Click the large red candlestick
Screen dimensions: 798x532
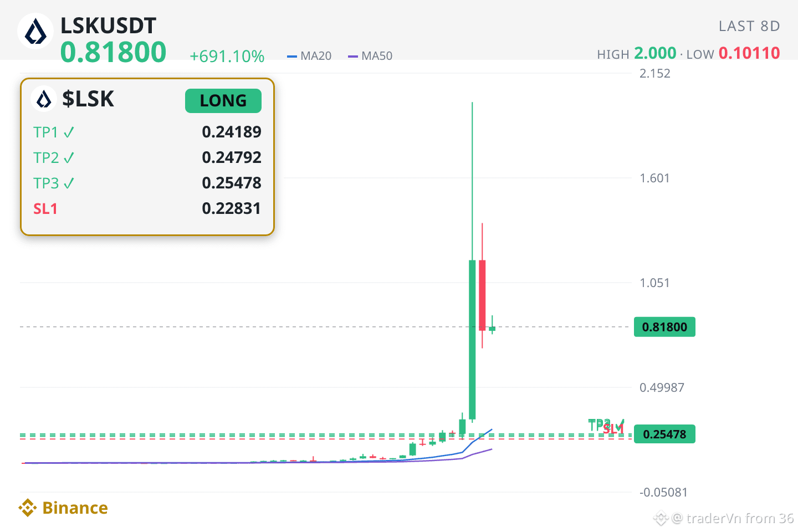482,295
